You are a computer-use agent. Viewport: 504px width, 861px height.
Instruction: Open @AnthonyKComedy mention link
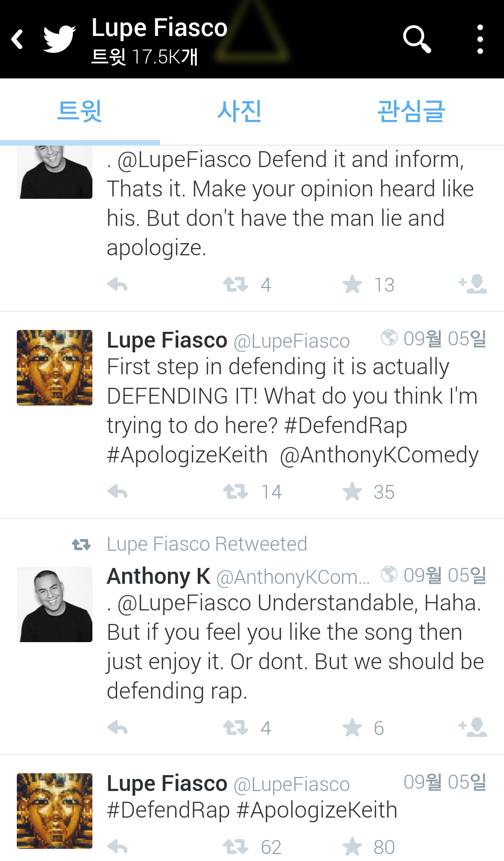tap(379, 455)
